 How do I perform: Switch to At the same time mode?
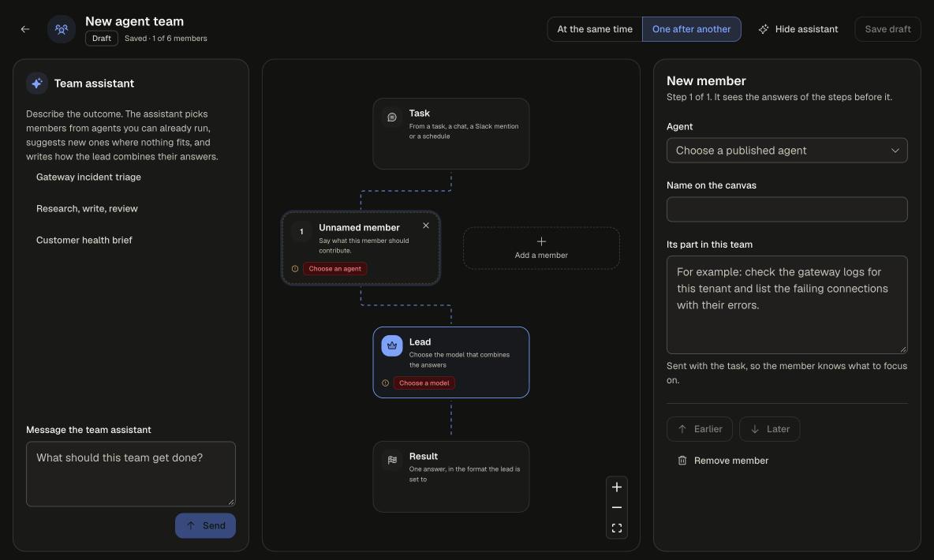[x=595, y=29]
